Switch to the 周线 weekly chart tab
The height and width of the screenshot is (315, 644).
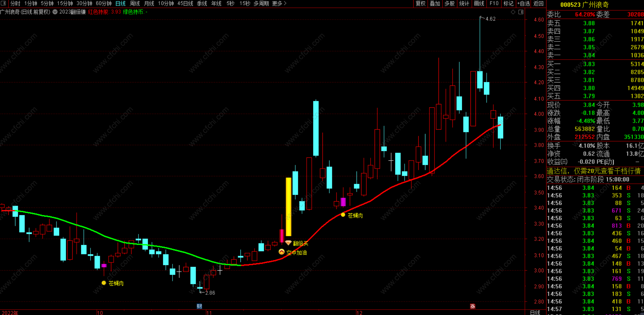135,3
